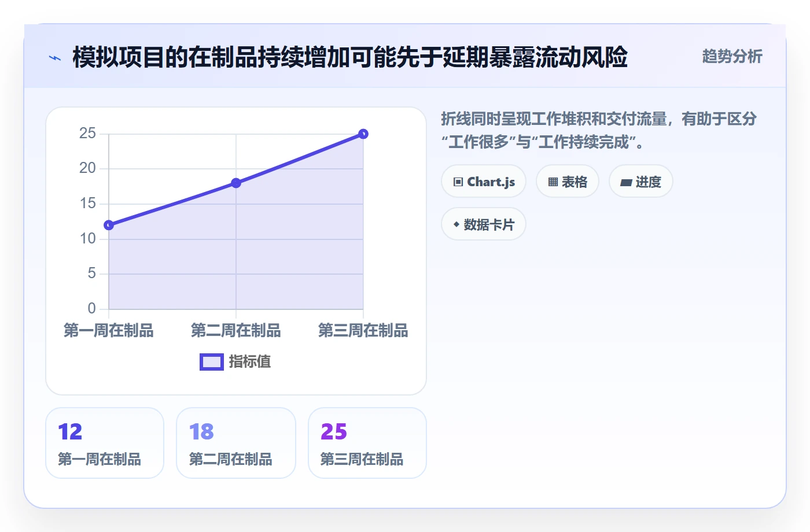Click the middle chart data point at 18
The image size is (810, 532).
click(x=236, y=183)
